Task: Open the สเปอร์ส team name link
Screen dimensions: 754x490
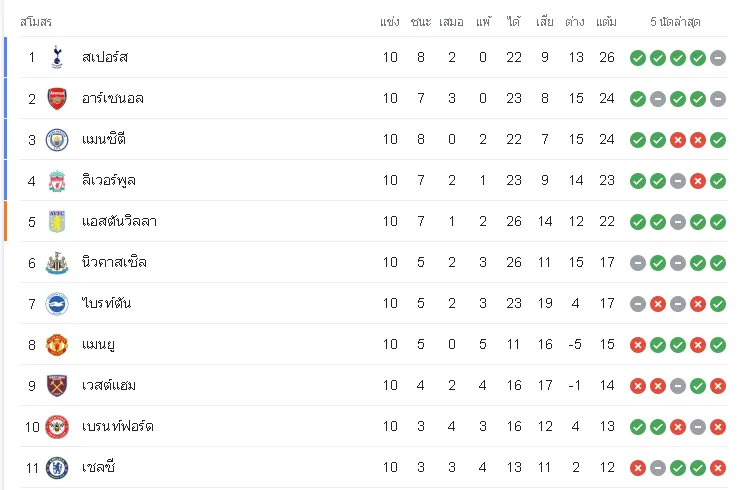Action: coord(105,57)
